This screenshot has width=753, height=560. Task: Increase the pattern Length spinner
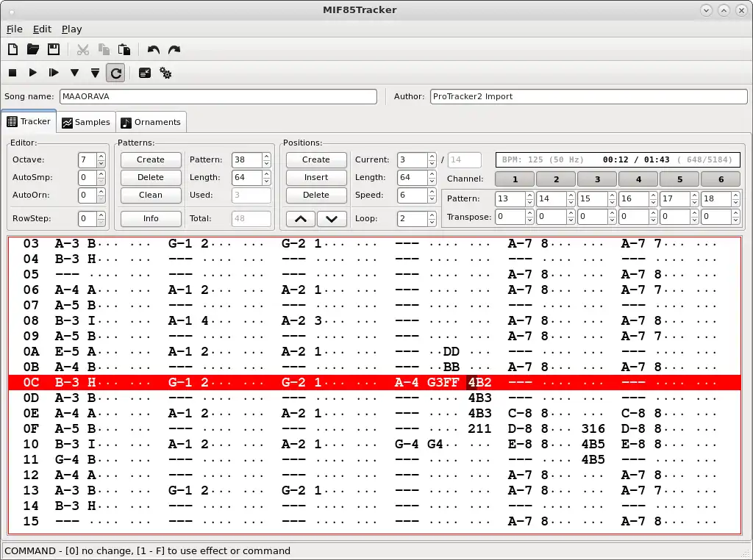click(266, 173)
